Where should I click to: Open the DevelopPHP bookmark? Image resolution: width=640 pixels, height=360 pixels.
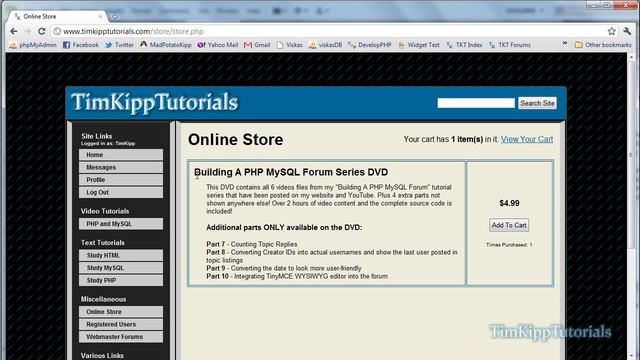tap(369, 45)
